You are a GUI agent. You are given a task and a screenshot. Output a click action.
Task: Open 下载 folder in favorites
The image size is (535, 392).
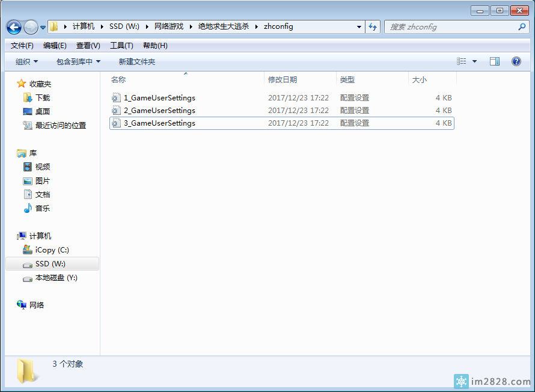tap(42, 97)
